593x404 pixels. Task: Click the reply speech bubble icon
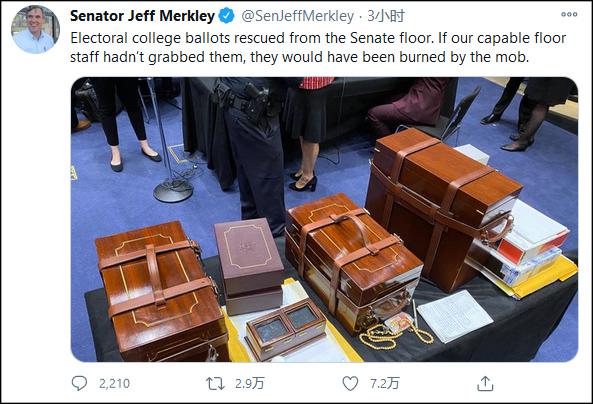79,383
